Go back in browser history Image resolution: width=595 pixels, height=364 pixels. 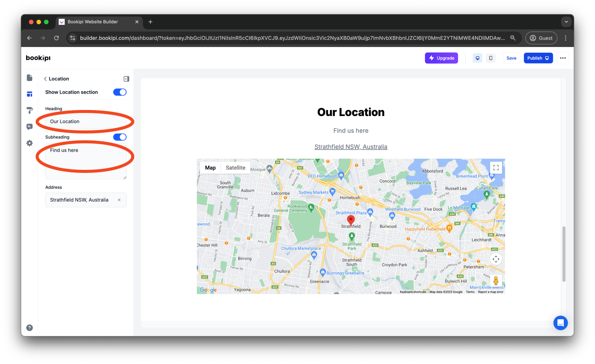tap(29, 38)
